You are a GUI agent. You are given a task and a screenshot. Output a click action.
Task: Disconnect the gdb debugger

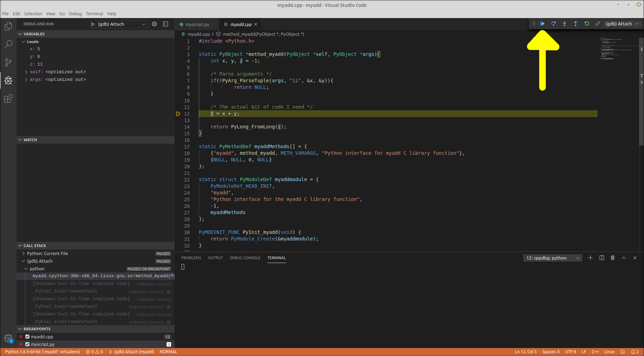[598, 24]
